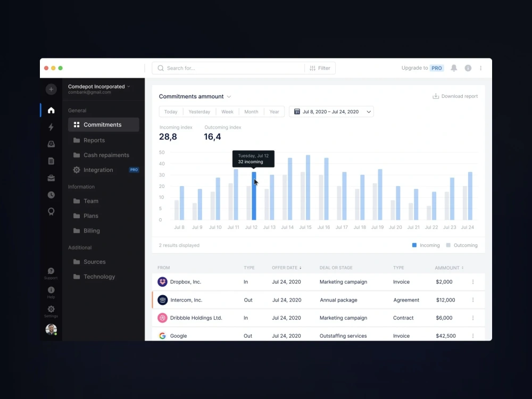Screen dimensions: 532x399
Task: Click the Download report button
Action: (x=455, y=96)
